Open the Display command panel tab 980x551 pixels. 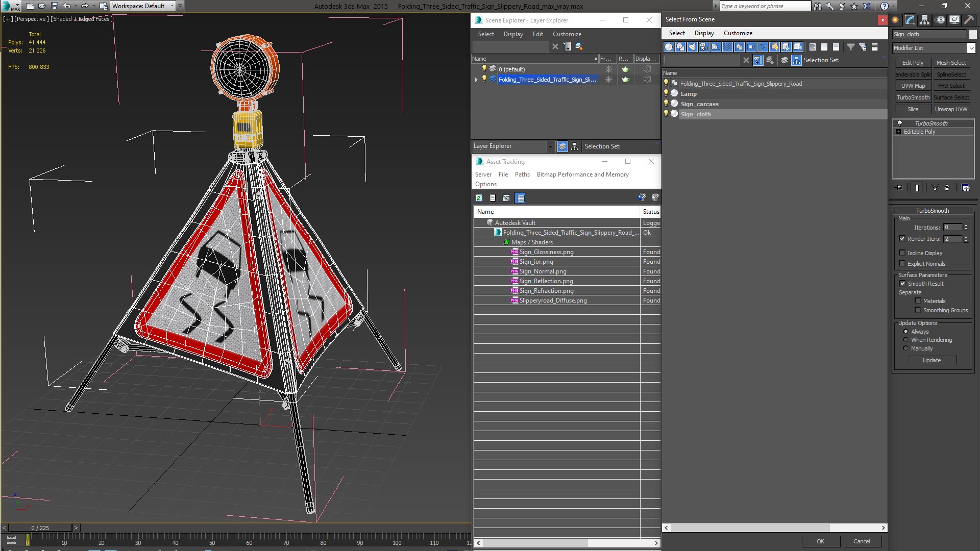point(954,20)
